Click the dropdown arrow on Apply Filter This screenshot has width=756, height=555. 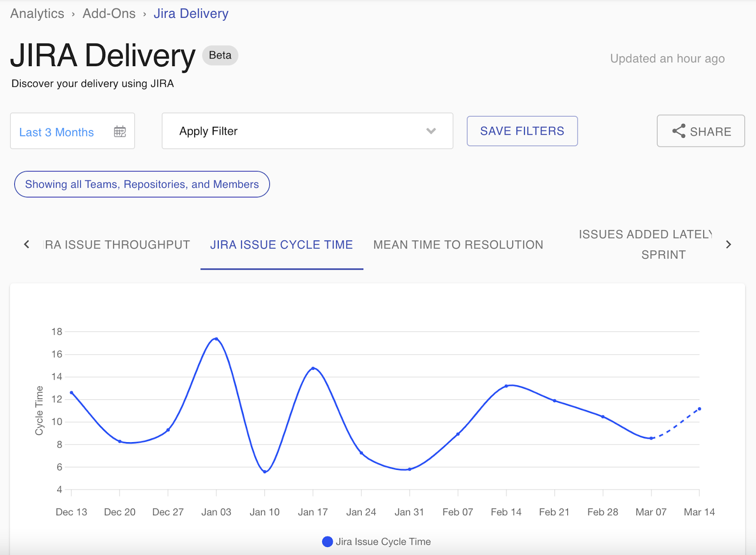[x=430, y=131]
